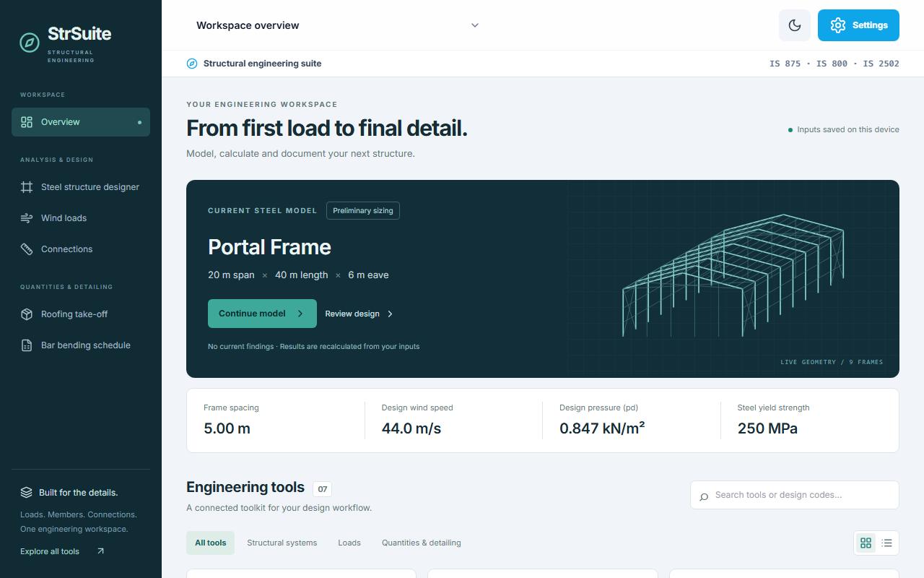Click the gear icon in Settings button
The width and height of the screenshot is (924, 578).
[838, 25]
